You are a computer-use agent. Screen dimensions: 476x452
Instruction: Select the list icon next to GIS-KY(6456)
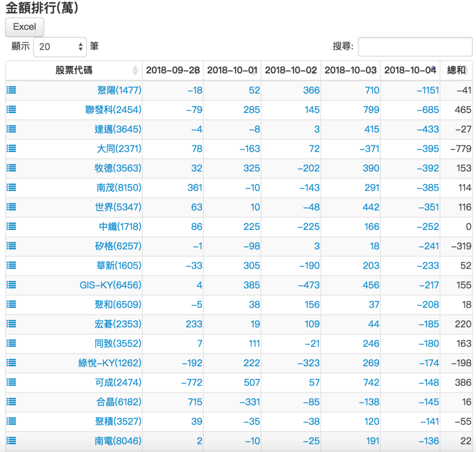pos(10,284)
